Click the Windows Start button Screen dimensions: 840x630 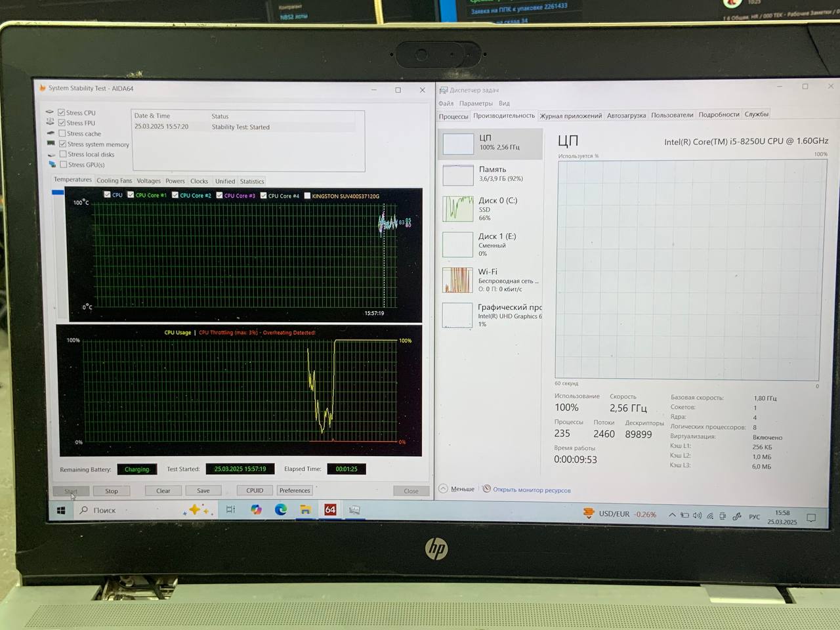[x=61, y=510]
